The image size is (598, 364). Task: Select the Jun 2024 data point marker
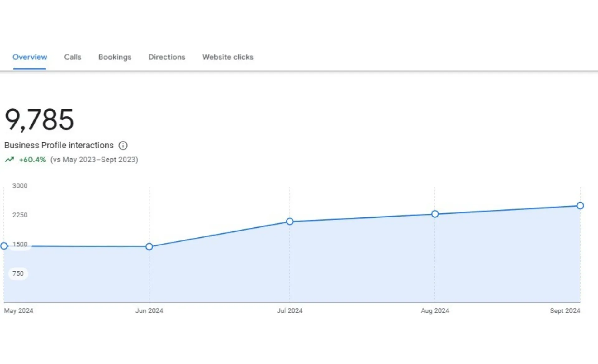149,247
